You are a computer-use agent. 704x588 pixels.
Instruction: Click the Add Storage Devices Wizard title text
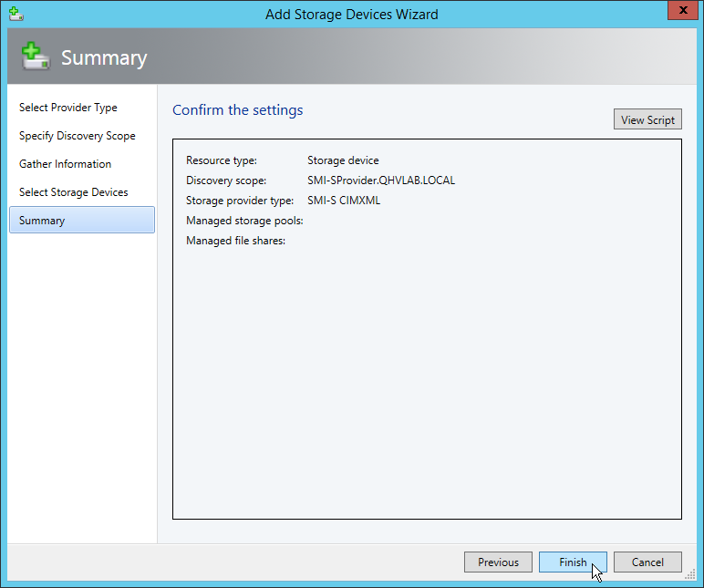pyautogui.click(x=351, y=14)
